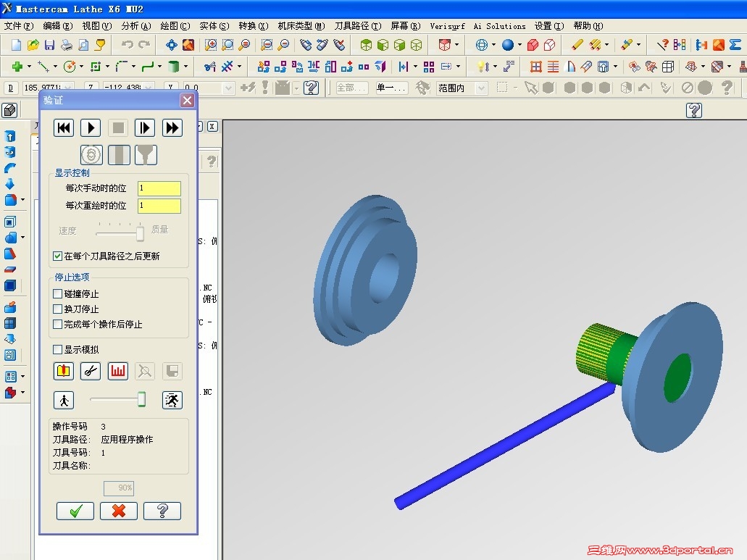Screen dimensions: 747x560
Task: Click the new file icon
Action: click(x=16, y=45)
